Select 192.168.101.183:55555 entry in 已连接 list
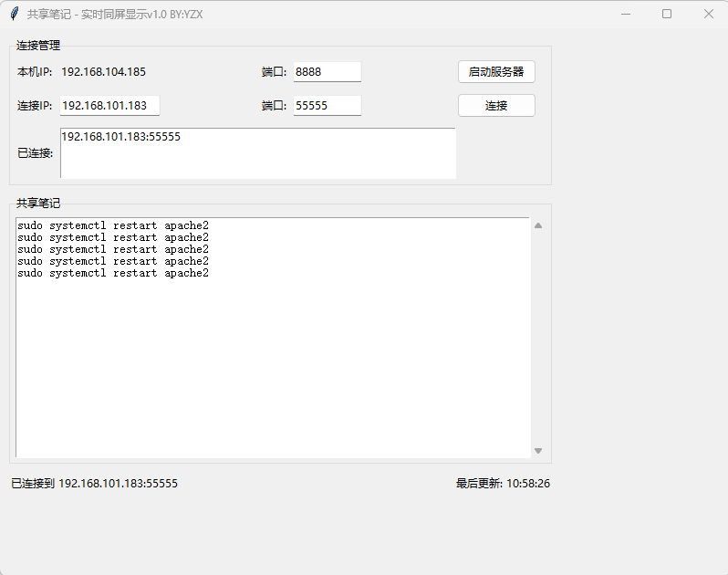 pos(120,137)
